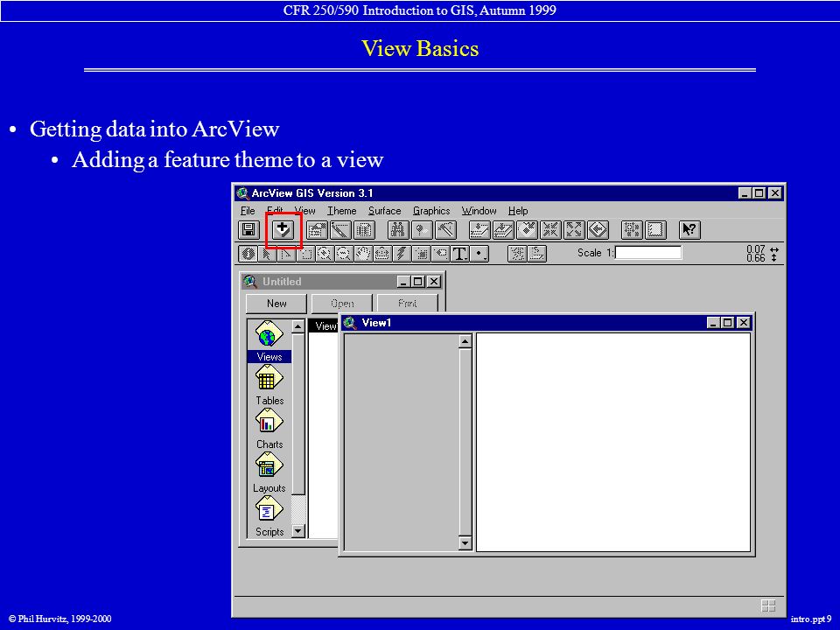The width and height of the screenshot is (840, 630).
Task: Select the Contour tool
Action: tap(517, 254)
